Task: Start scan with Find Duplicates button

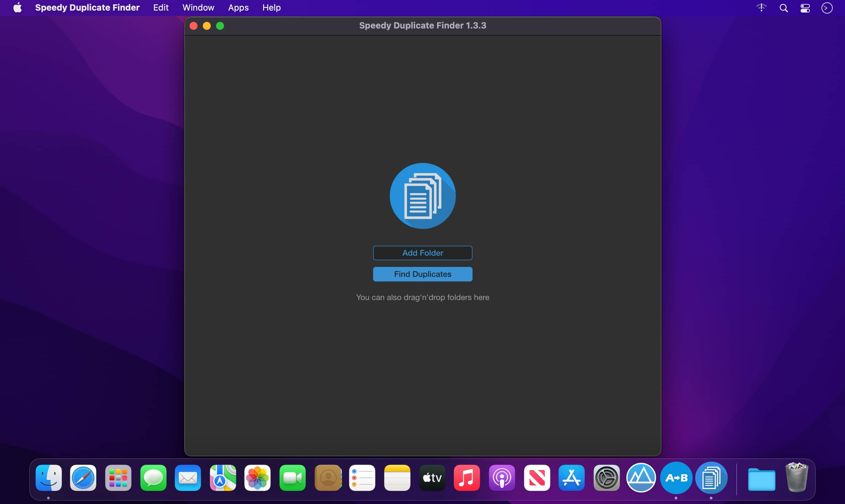Action: pyautogui.click(x=422, y=274)
